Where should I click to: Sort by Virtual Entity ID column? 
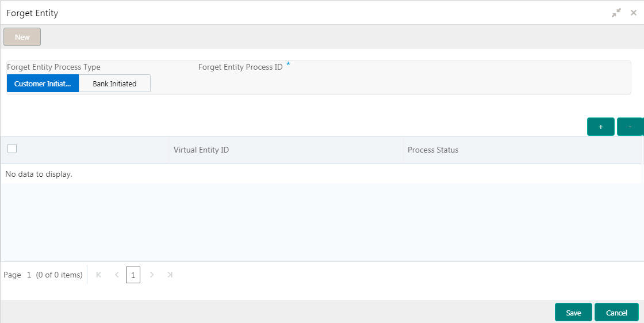point(201,150)
